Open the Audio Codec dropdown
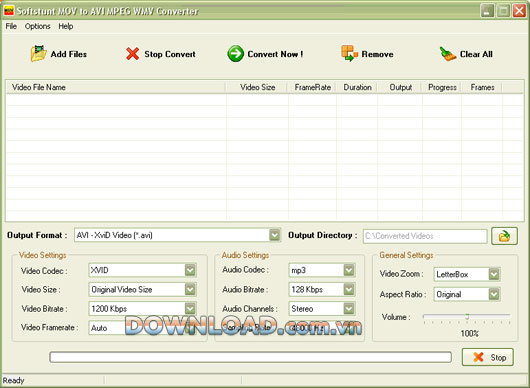This screenshot has width=530, height=388. pyautogui.click(x=349, y=270)
